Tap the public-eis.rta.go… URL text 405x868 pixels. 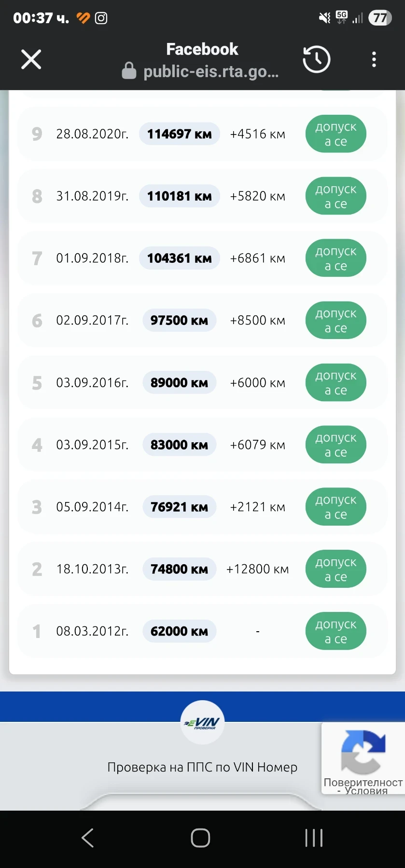tap(211, 72)
